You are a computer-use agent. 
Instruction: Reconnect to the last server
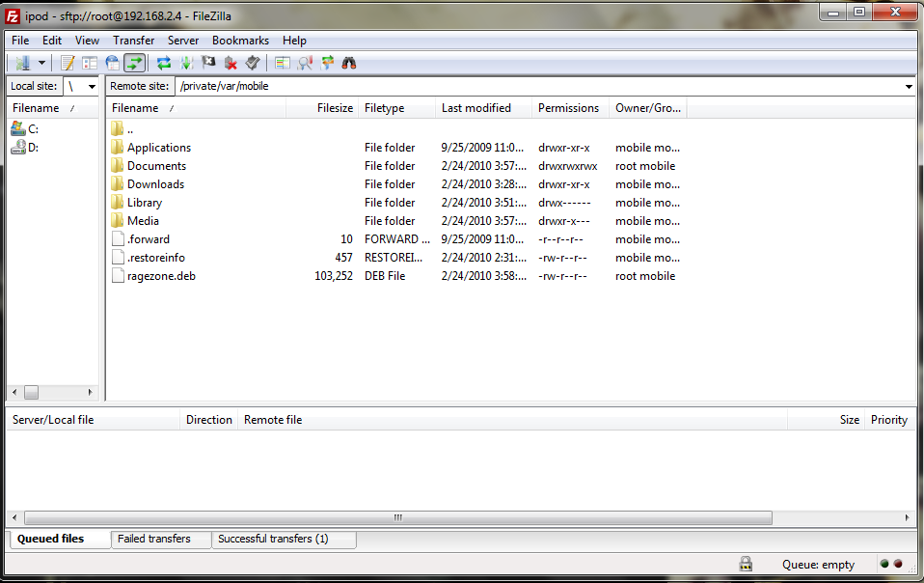tap(253, 63)
